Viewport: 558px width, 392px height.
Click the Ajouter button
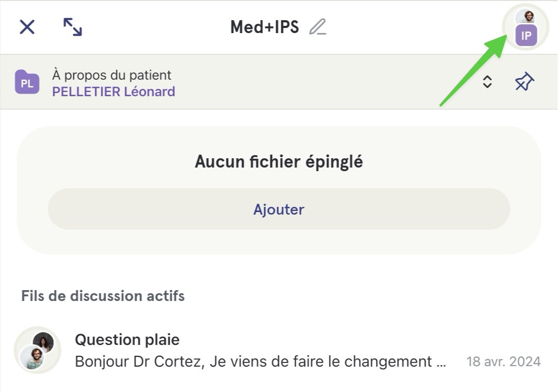click(x=279, y=209)
